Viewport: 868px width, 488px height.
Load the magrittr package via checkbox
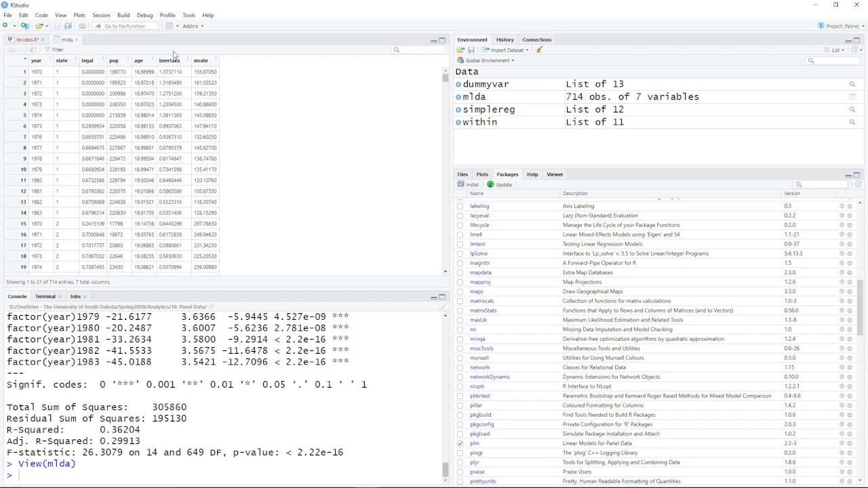coord(460,263)
